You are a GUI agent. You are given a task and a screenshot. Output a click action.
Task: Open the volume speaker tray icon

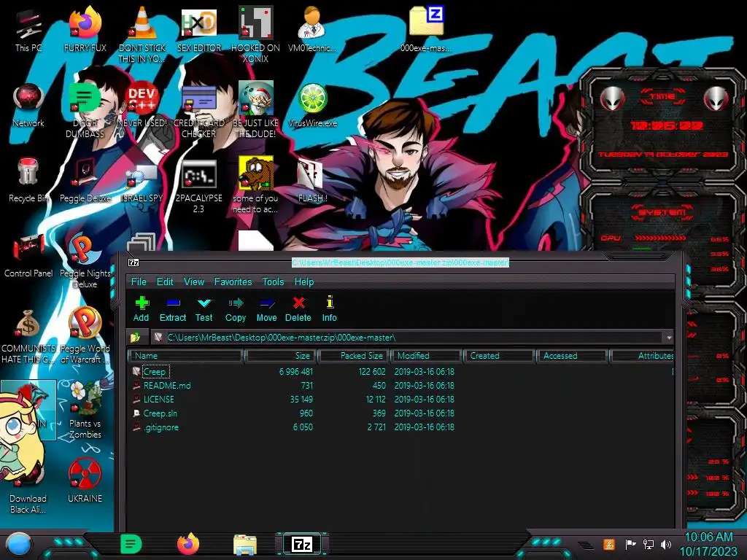[666, 544]
